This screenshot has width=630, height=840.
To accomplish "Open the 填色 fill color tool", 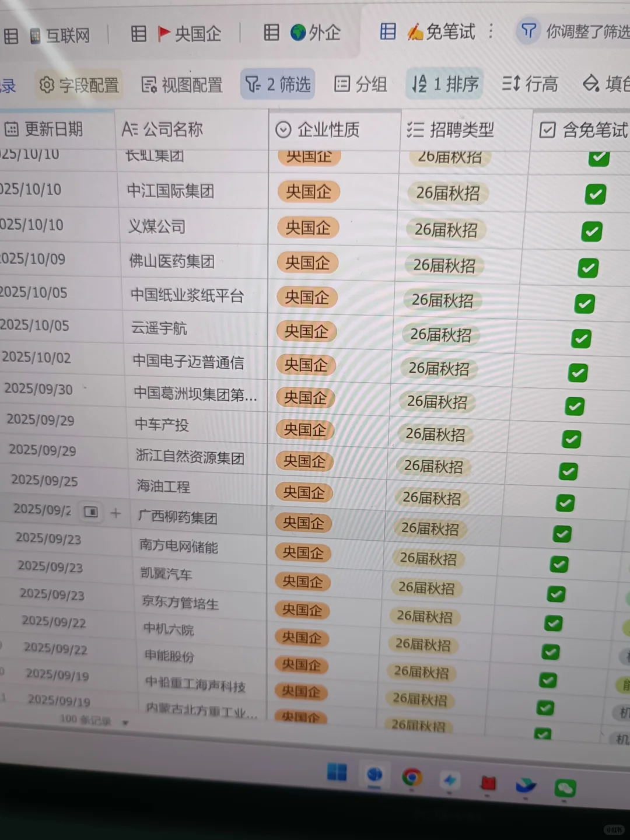I will point(606,83).
